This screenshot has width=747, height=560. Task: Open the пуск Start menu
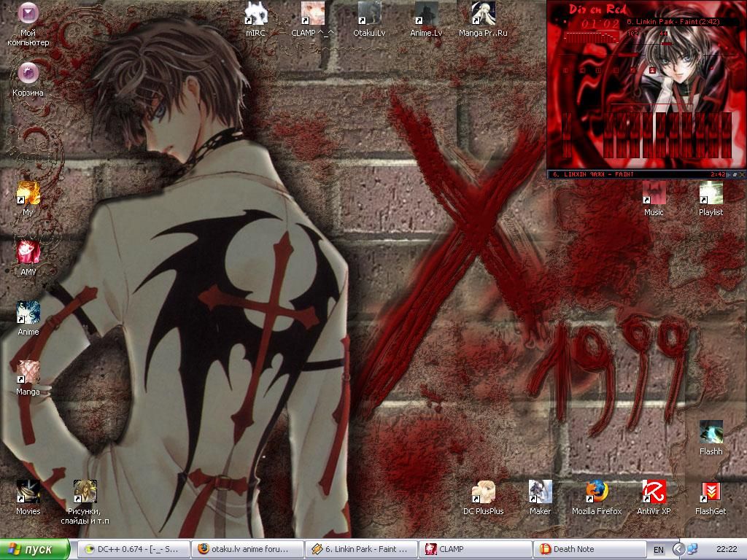(x=35, y=549)
